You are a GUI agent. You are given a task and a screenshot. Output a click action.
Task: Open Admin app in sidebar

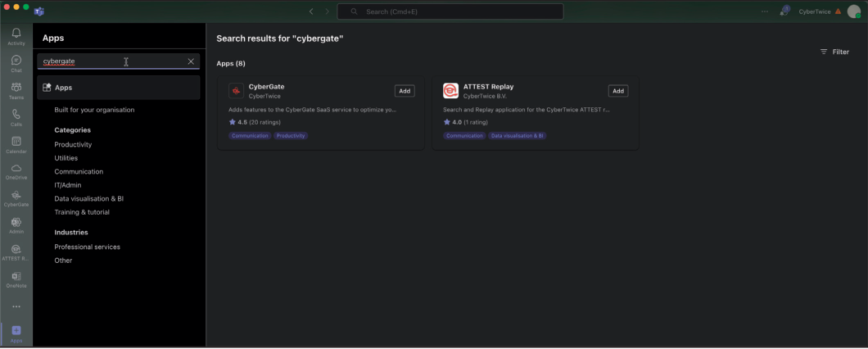[x=16, y=225]
